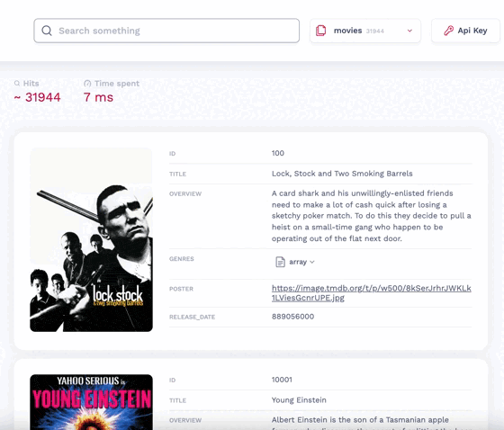The image size is (504, 430).
Task: Click the Hits magnifier icon
Action: [17, 84]
